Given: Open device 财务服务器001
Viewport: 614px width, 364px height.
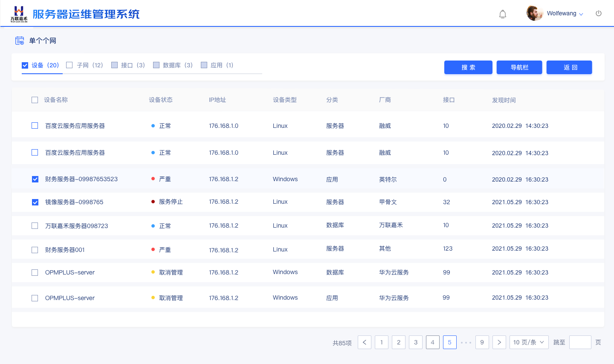Looking at the screenshot, I should click(65, 250).
